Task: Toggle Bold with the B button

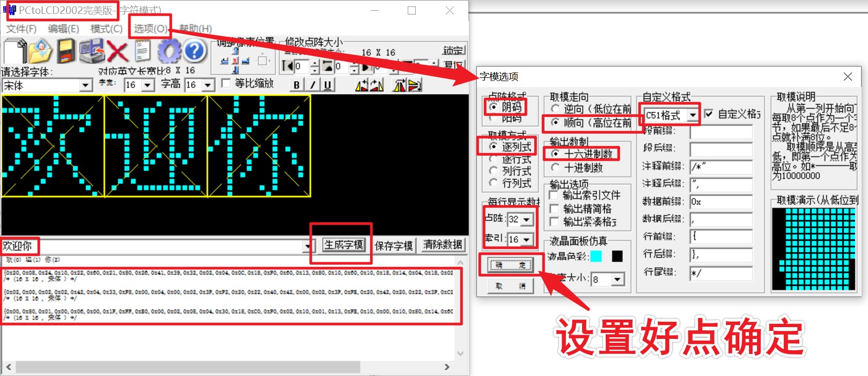Action: click(x=297, y=84)
